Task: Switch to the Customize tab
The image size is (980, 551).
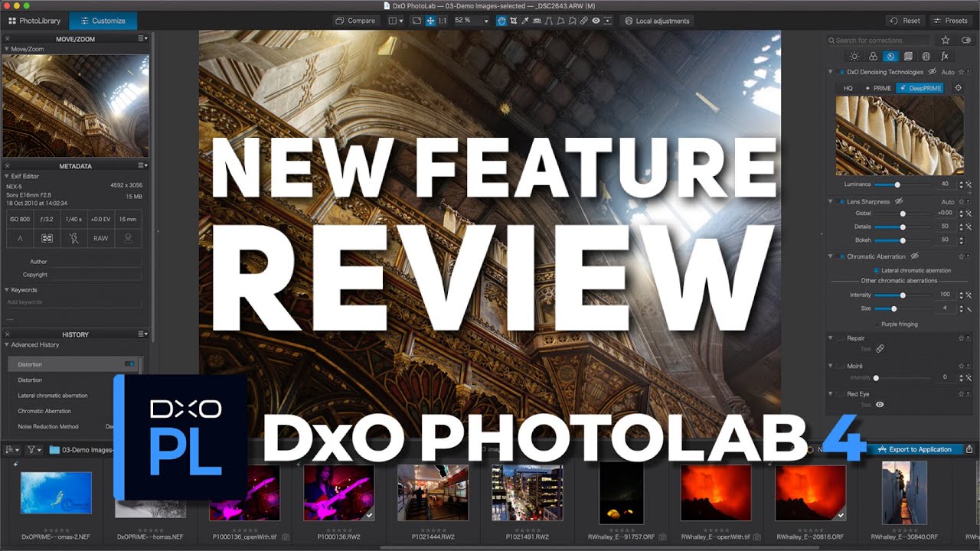Action: [x=103, y=21]
